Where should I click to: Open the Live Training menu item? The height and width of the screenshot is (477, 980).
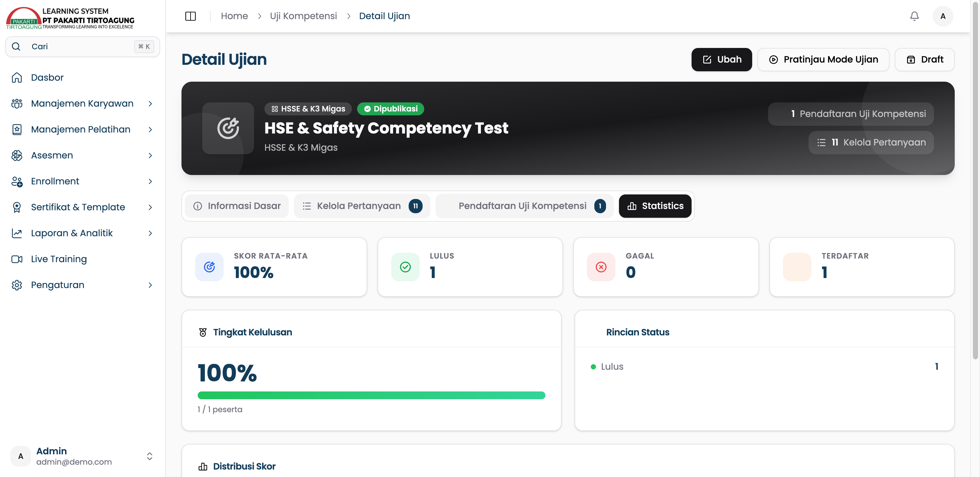82,259
